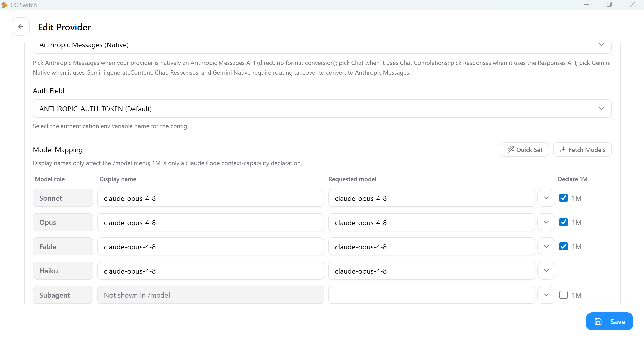Click the Haiku model role label

tap(63, 271)
